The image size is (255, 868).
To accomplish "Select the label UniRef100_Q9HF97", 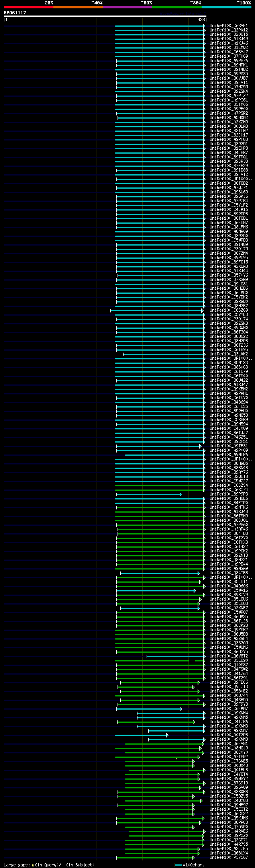I will tap(229, 805).
